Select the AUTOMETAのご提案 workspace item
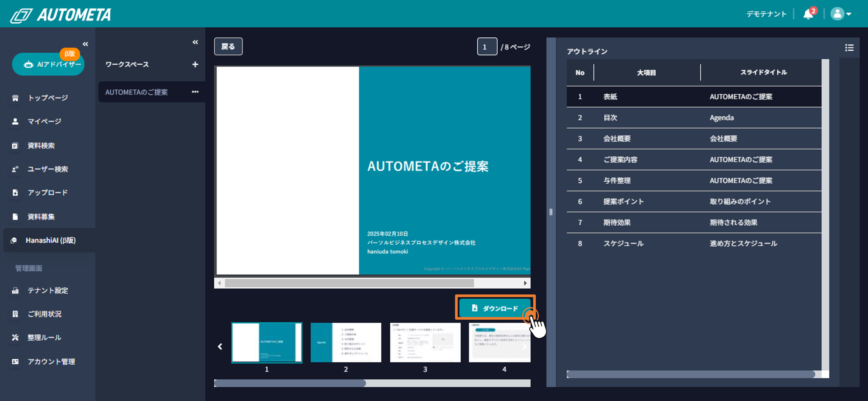Viewport: 868px width, 401px height. point(152,92)
